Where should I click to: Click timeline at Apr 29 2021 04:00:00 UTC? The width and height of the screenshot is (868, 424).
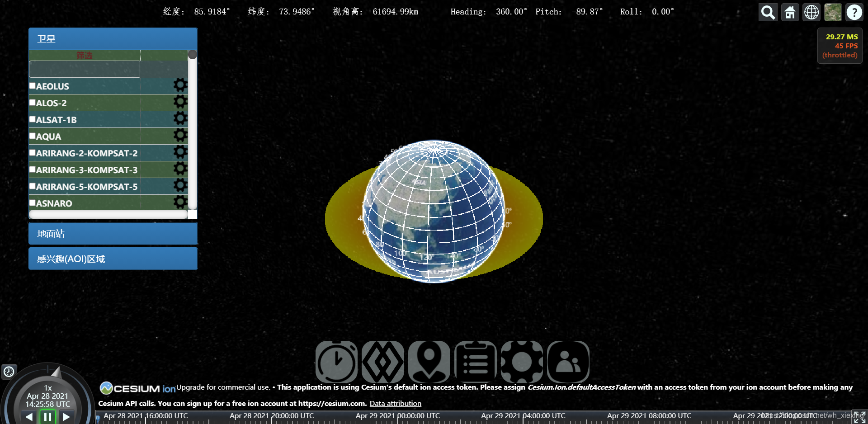click(524, 417)
